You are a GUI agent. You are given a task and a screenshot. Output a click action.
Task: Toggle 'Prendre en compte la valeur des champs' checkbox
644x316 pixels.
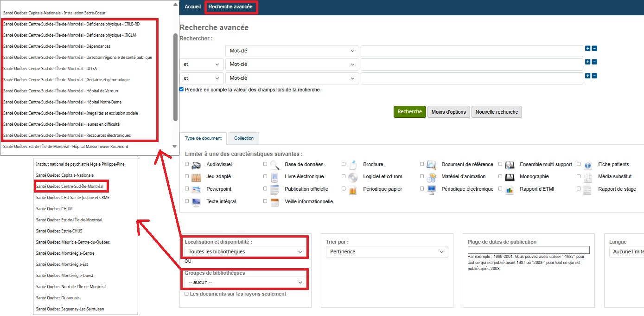[x=182, y=90]
